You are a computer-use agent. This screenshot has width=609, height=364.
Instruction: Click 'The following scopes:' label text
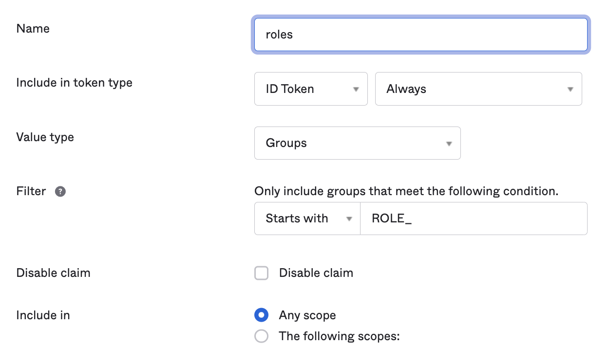[339, 336]
